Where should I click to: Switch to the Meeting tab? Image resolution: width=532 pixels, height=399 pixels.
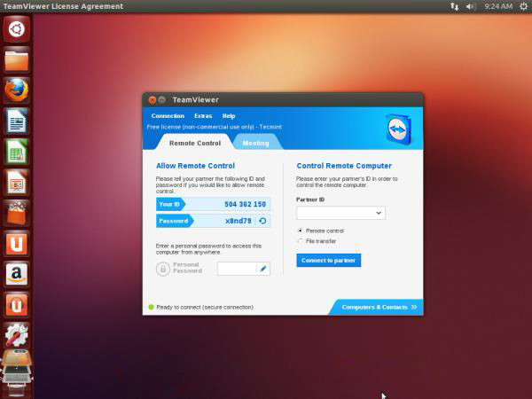point(256,143)
